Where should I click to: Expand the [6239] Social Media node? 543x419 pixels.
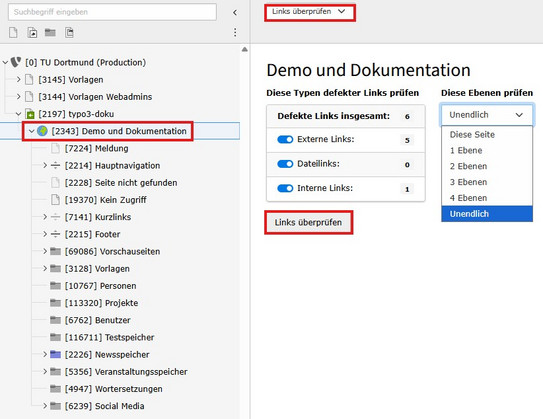click(45, 406)
